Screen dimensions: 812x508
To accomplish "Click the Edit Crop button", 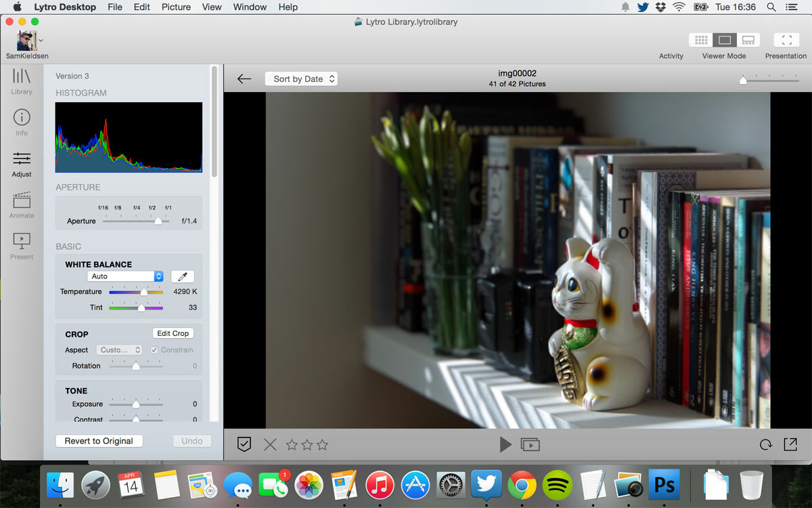I will [x=173, y=333].
